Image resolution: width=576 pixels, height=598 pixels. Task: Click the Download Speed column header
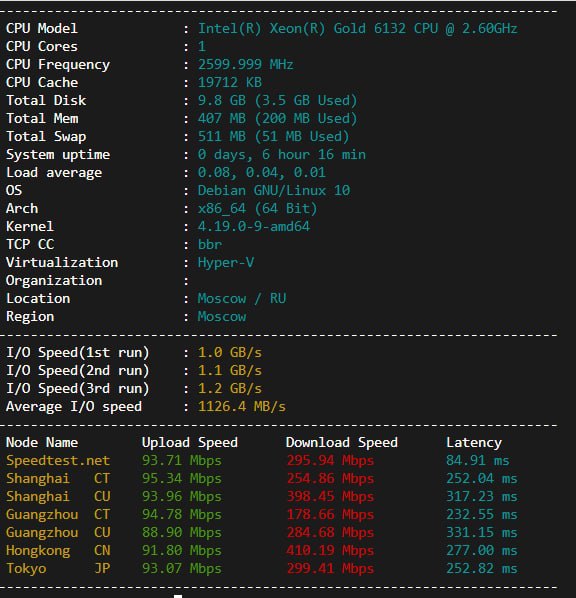click(342, 442)
